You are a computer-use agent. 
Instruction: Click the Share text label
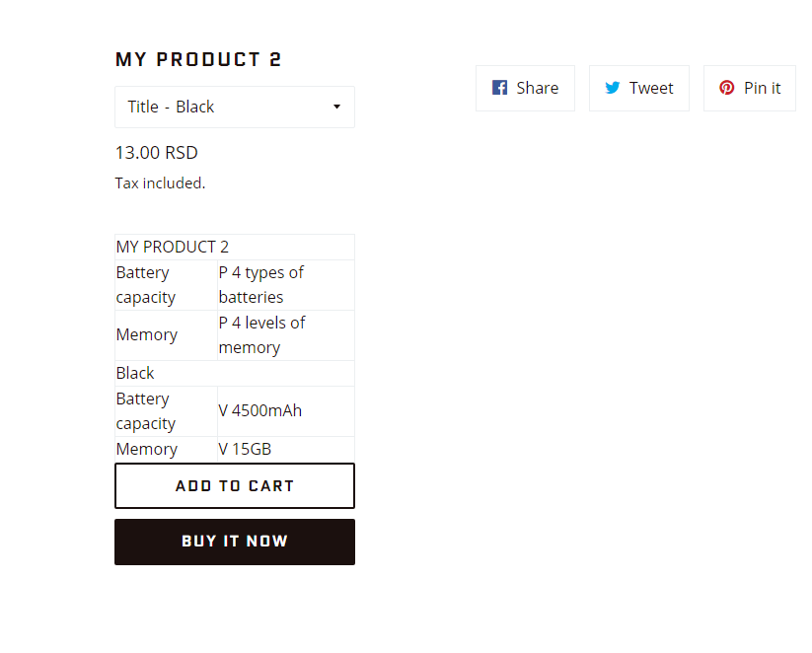coord(538,88)
